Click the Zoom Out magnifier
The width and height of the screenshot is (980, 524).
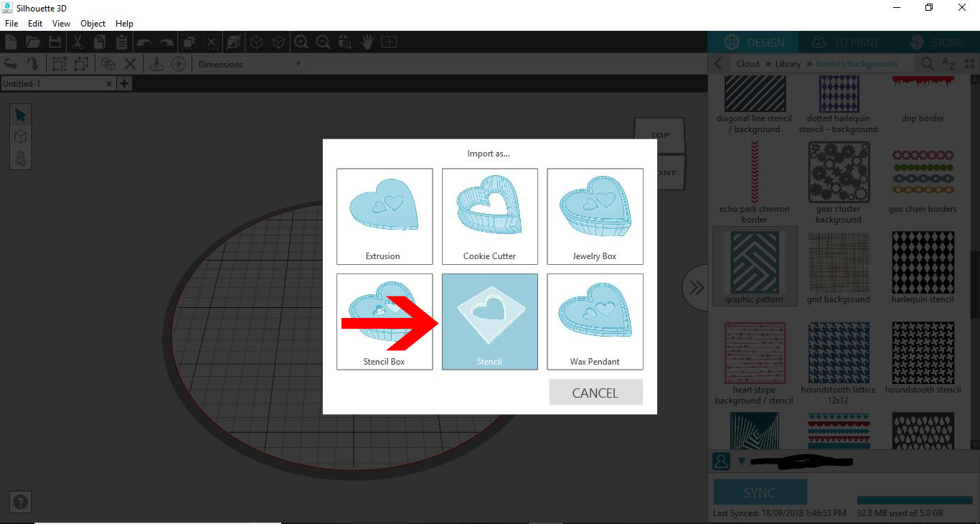(x=324, y=42)
